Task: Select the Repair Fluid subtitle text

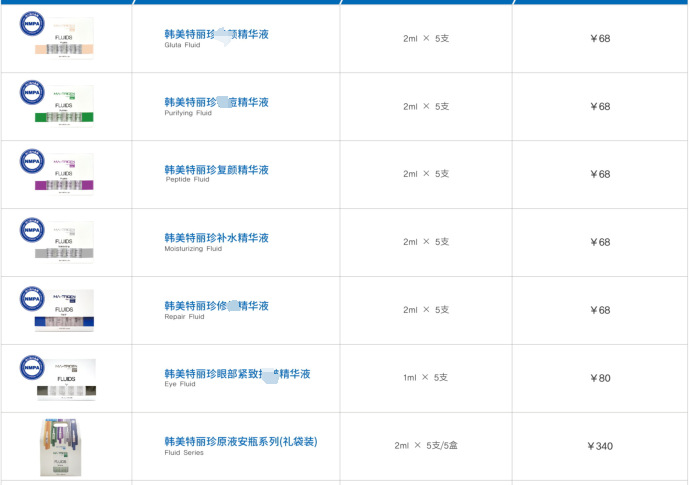Action: pyautogui.click(x=184, y=316)
